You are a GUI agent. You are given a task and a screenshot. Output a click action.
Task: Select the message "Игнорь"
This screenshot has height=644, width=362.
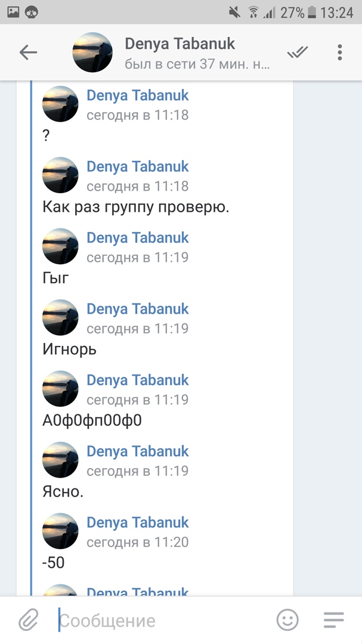pos(69,349)
